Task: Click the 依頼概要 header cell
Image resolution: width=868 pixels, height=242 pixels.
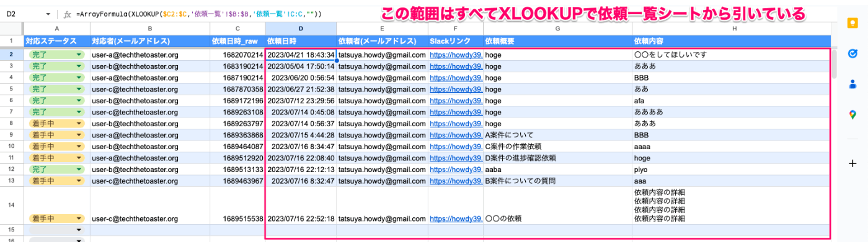Action: tap(557, 41)
